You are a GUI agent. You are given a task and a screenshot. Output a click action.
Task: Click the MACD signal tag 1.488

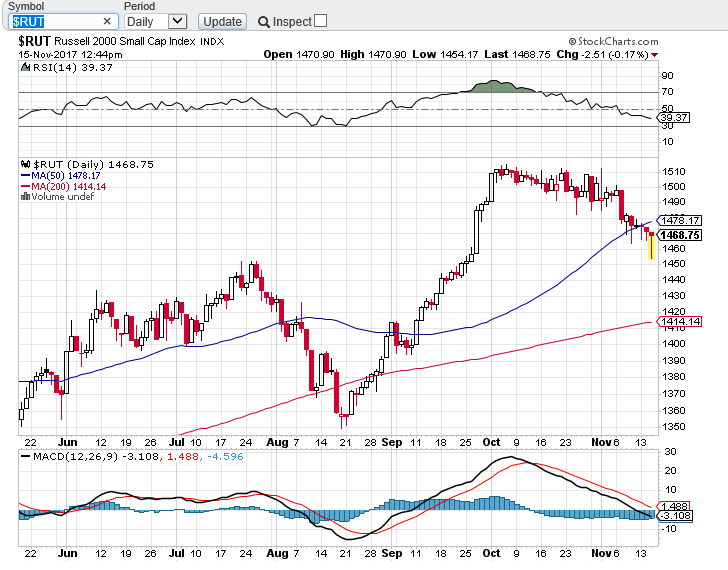pyautogui.click(x=673, y=506)
